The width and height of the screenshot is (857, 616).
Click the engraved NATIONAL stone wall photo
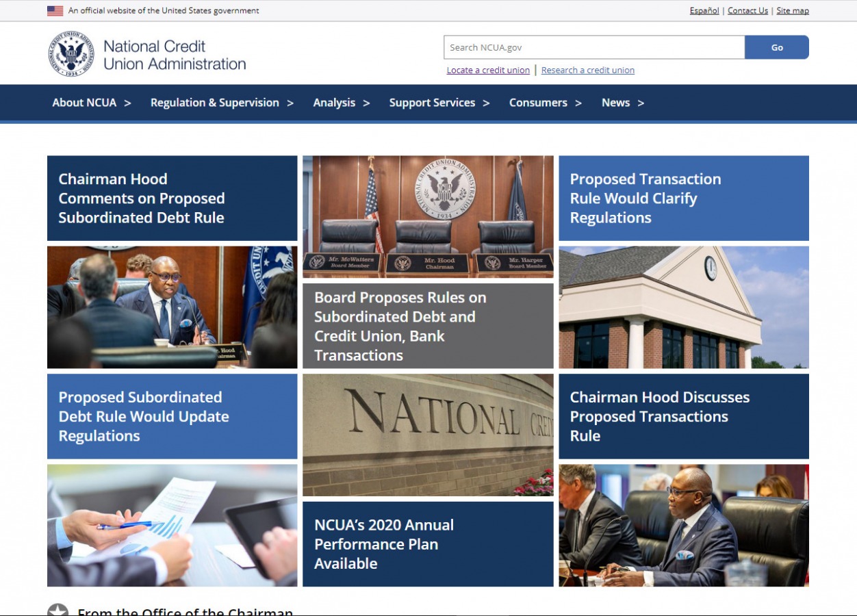coord(428,435)
